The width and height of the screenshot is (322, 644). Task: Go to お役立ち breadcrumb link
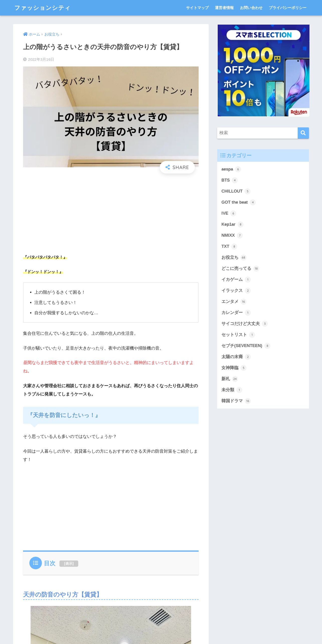click(x=52, y=34)
